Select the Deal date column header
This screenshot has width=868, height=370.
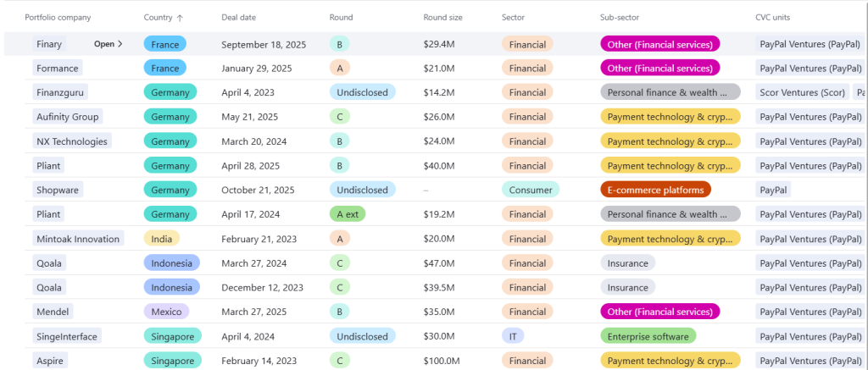238,18
